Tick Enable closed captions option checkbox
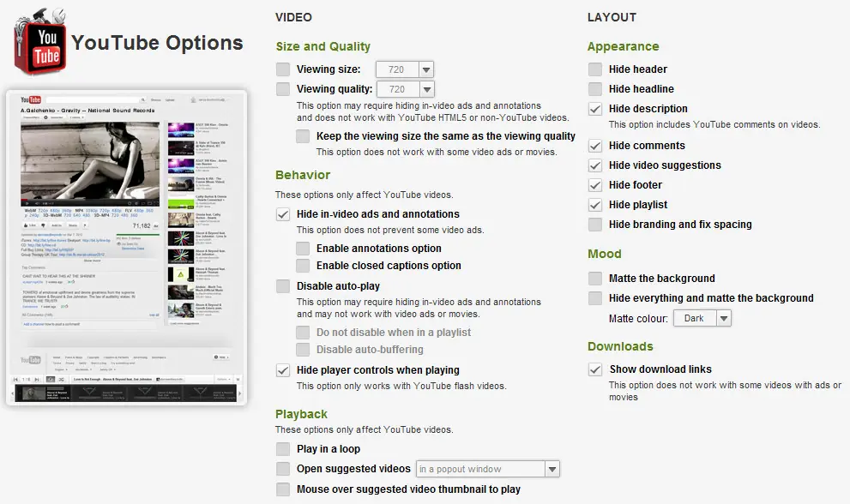 303,266
